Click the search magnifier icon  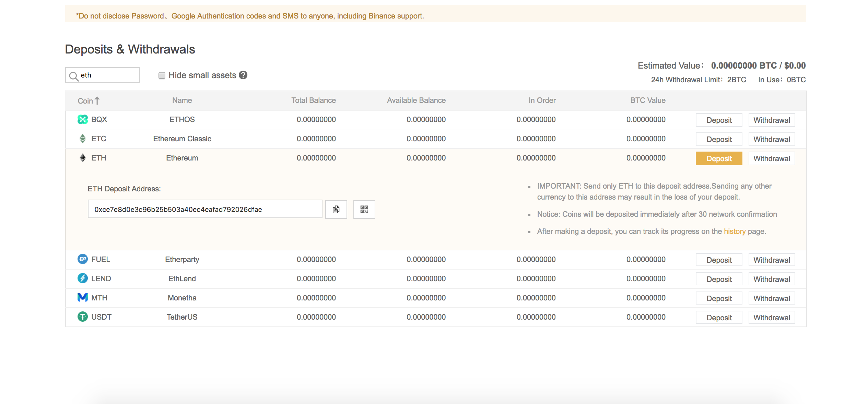click(x=74, y=76)
